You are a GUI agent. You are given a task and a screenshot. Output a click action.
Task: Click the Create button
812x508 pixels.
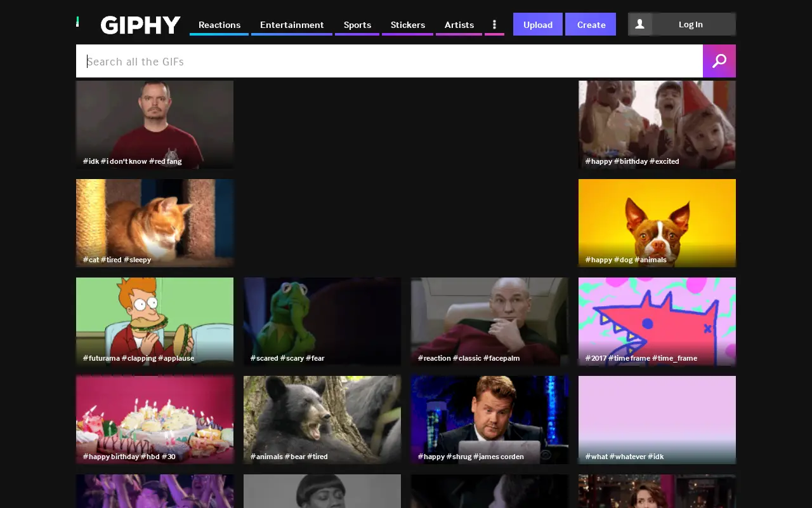point(591,24)
